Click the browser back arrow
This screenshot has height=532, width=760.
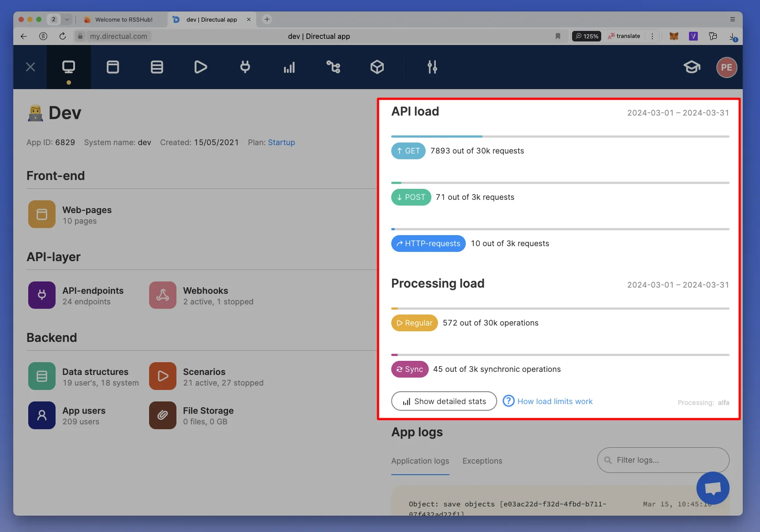pos(24,36)
